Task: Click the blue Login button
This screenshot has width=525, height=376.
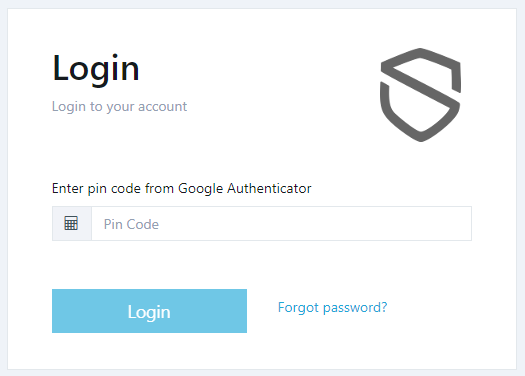Action: [x=149, y=311]
